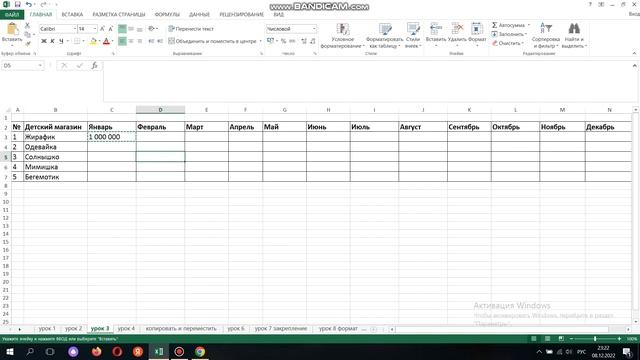This screenshot has height=360, width=640.
Task: Toggle middle vertical alignment button
Action: point(131,29)
